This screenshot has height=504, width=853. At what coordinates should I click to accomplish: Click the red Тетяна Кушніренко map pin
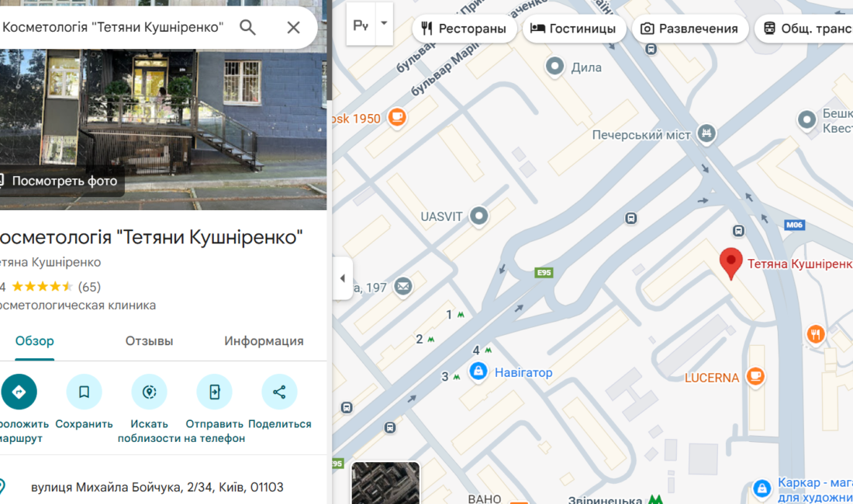pyautogui.click(x=730, y=263)
